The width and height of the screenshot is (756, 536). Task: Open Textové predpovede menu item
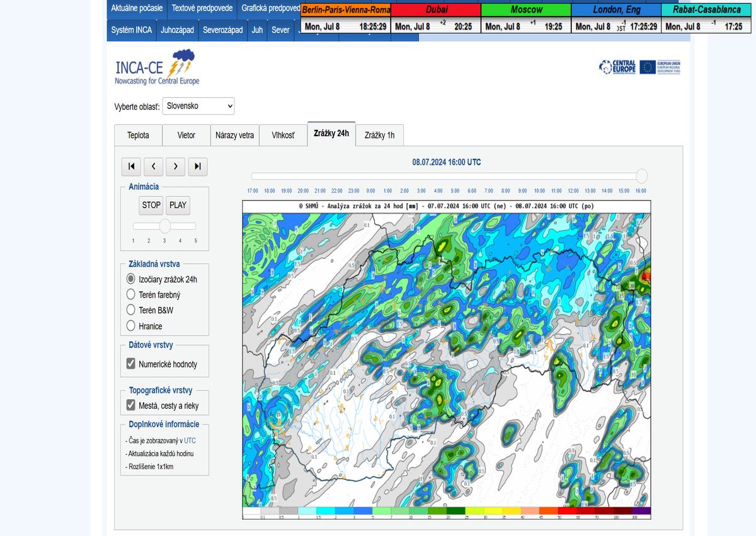tap(202, 8)
